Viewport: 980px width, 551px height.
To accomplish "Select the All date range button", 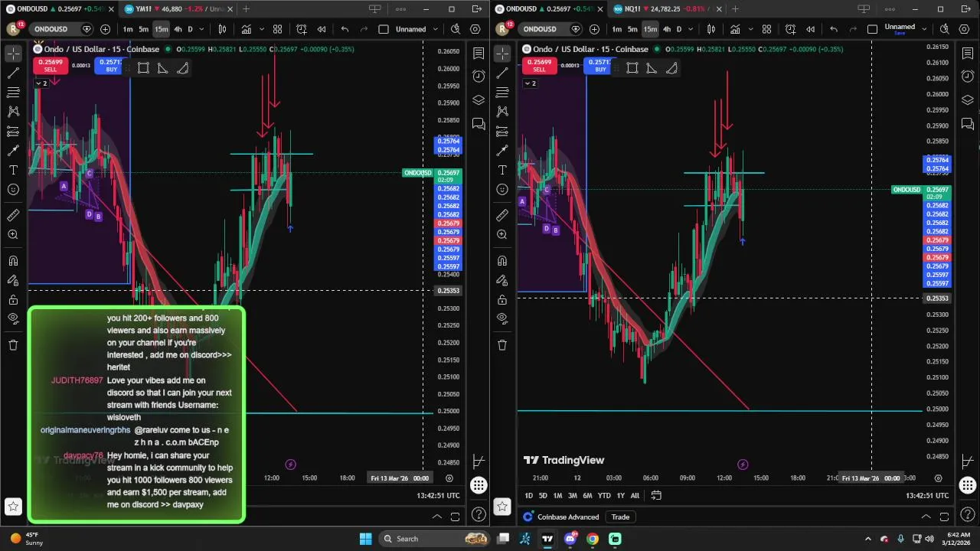I will (x=634, y=495).
